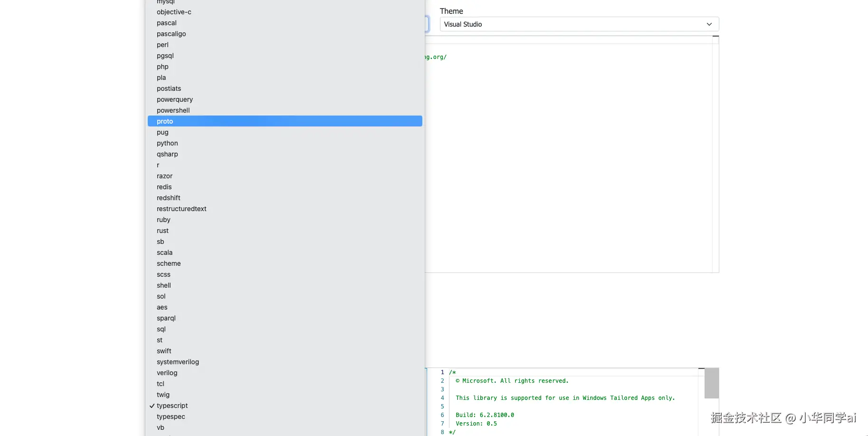Select the highlighted proto option
The height and width of the screenshot is (436, 868).
[x=285, y=121]
